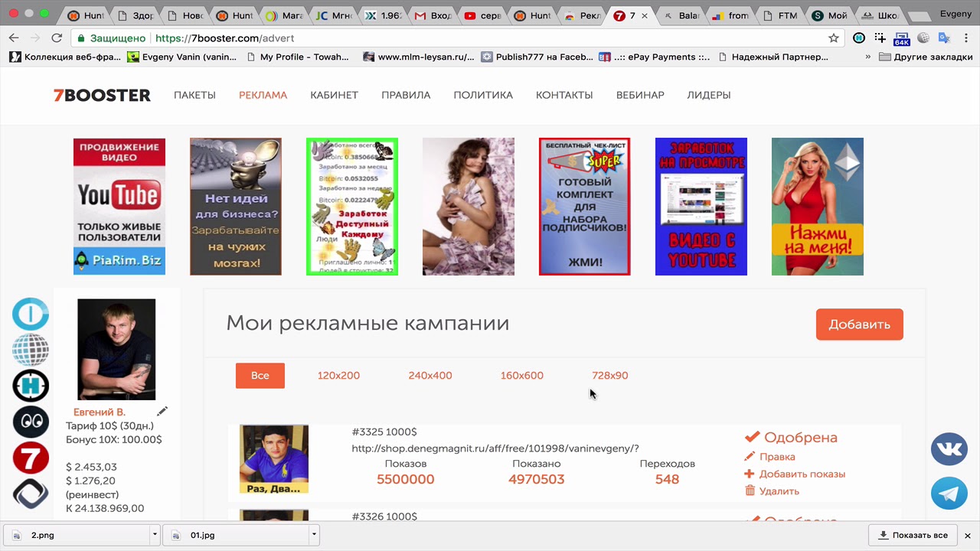The width and height of the screenshot is (980, 551).
Task: Open the red 7 circle sidebar icon
Action: coord(31,458)
